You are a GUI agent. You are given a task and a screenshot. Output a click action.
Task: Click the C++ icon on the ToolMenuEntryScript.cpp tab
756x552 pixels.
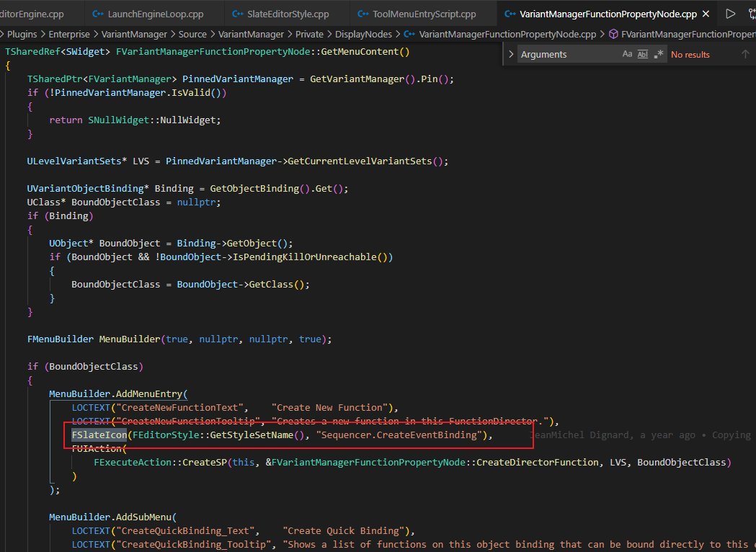[x=365, y=13]
